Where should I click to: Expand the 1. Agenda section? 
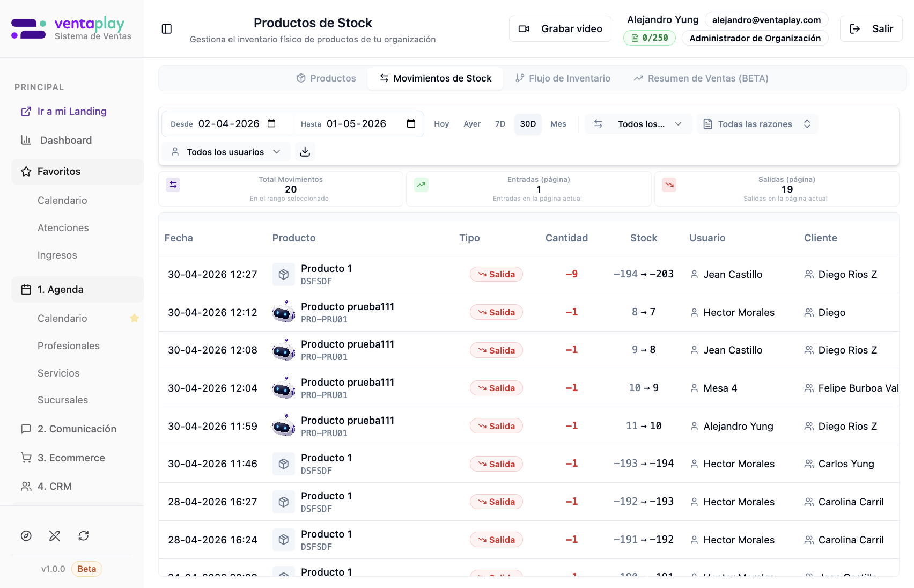click(77, 290)
